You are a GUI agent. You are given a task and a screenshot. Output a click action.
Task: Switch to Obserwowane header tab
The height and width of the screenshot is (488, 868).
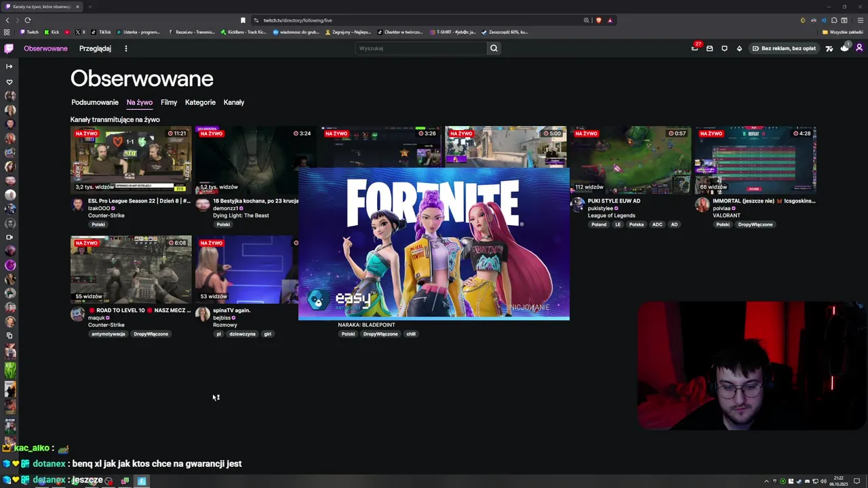pos(45,48)
